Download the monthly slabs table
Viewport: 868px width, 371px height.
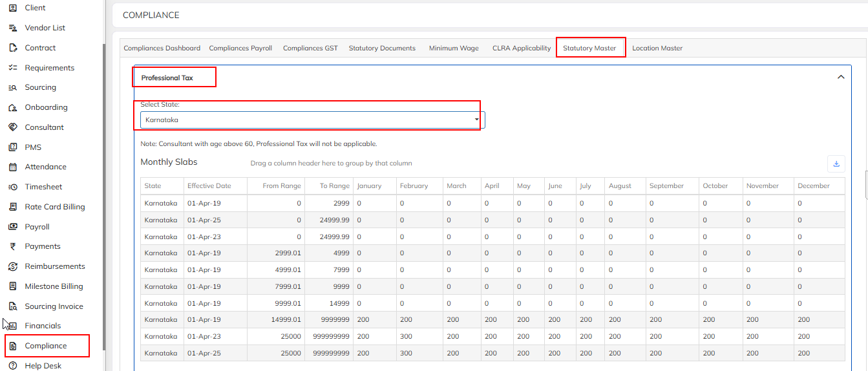coord(836,164)
